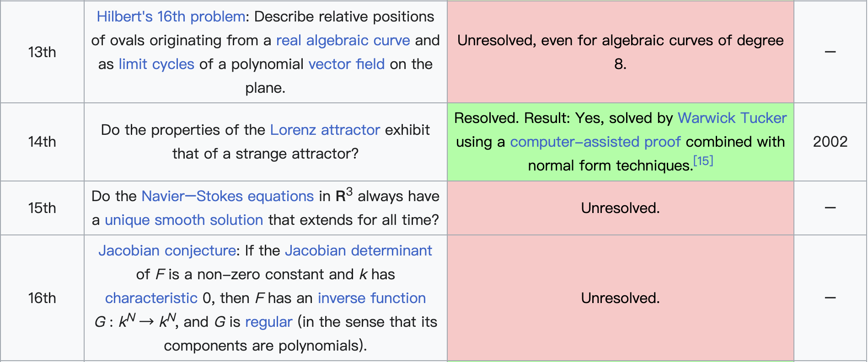
Task: Click the unique smooth solution link
Action: click(184, 220)
